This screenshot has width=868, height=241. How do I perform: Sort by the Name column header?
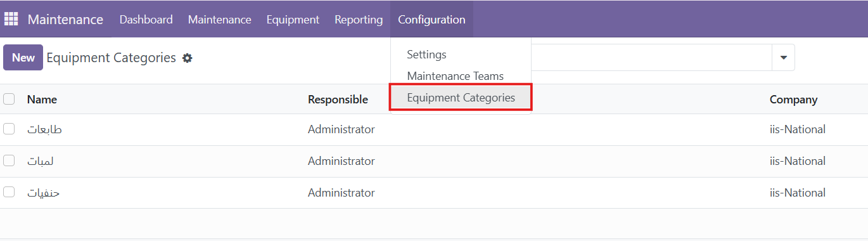[42, 100]
